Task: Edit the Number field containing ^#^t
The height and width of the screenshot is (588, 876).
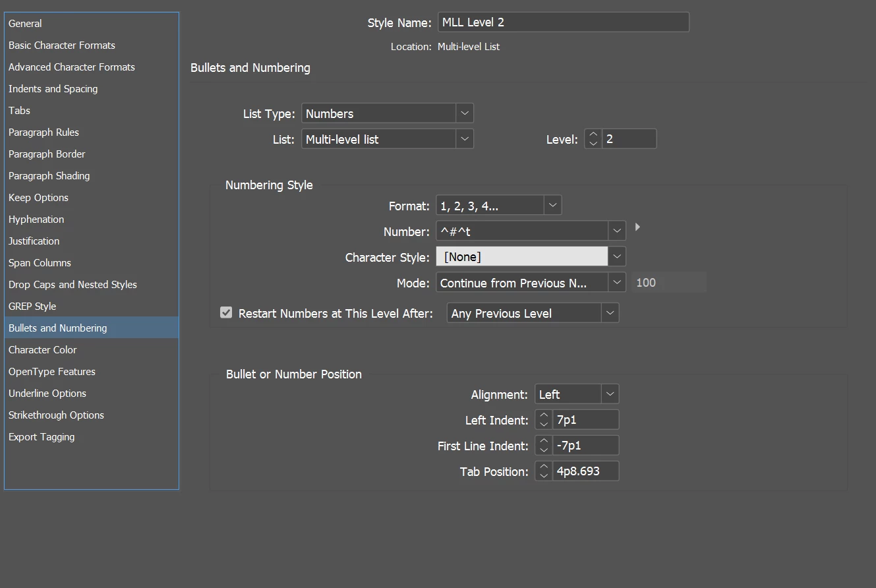Action: pos(522,231)
